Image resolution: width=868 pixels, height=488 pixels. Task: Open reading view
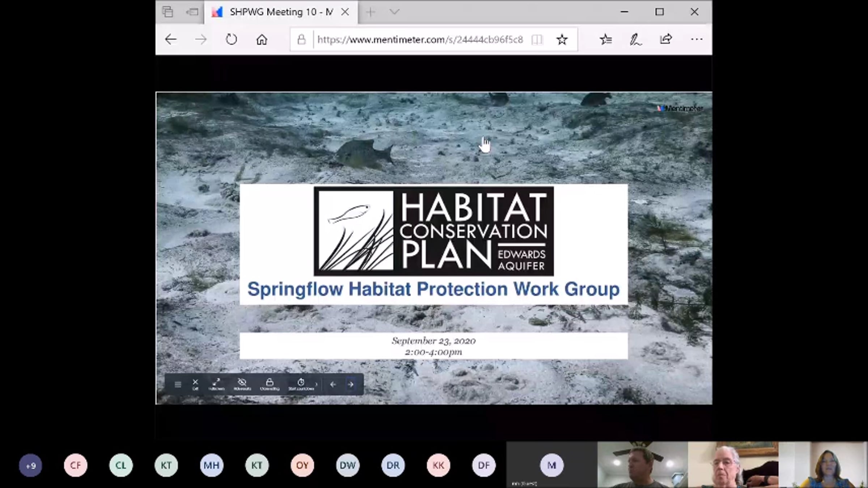point(537,39)
